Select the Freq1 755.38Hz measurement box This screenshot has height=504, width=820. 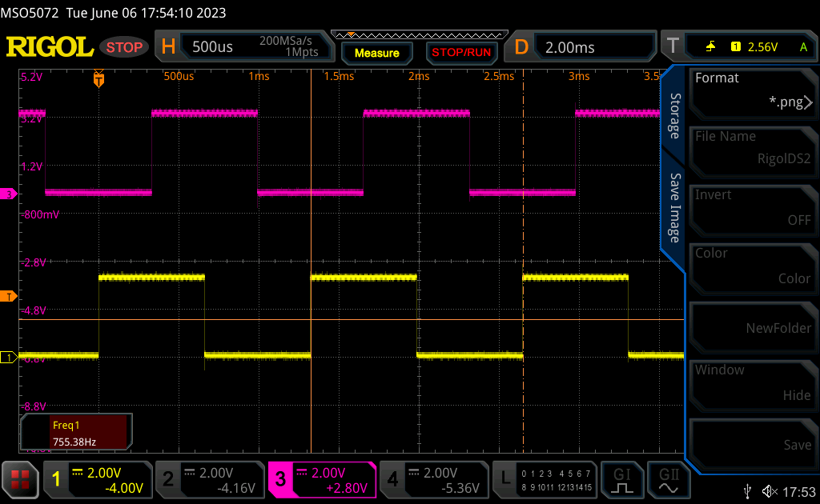pyautogui.click(x=76, y=432)
